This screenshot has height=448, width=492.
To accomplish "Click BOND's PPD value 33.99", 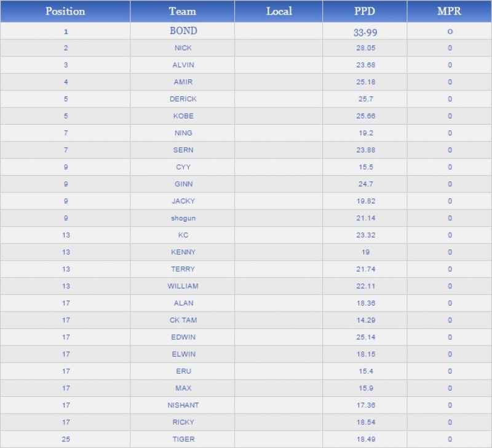I will click(x=365, y=32).
